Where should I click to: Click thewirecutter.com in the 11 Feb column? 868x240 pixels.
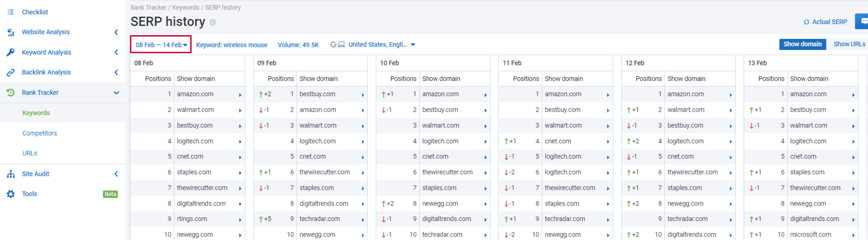[x=570, y=188]
